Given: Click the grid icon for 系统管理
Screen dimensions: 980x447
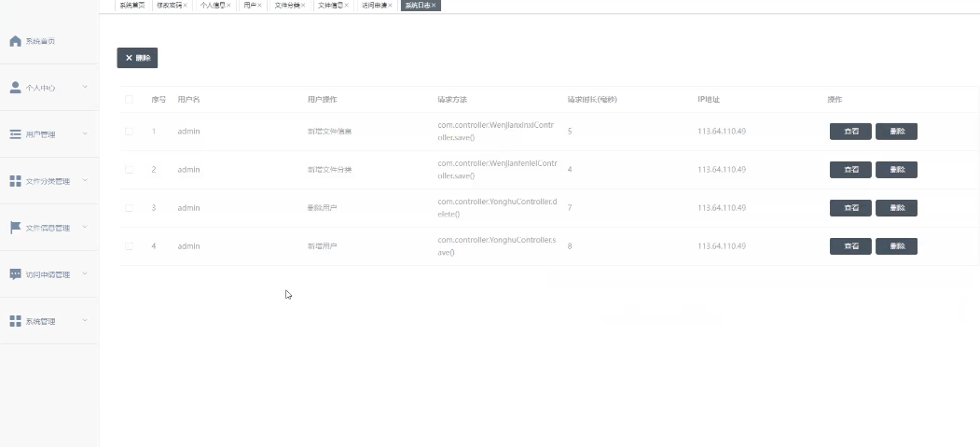Looking at the screenshot, I should [x=15, y=321].
